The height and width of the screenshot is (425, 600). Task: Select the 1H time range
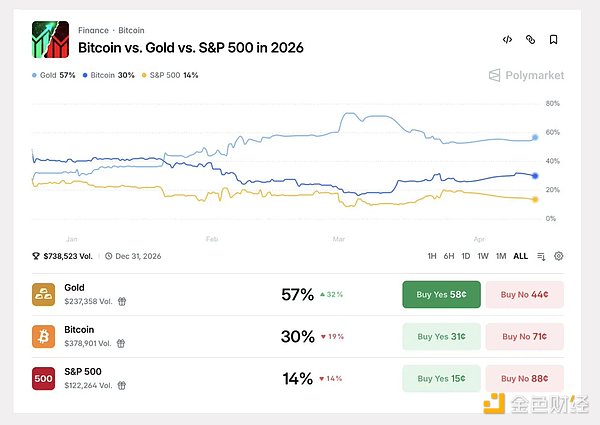tap(432, 256)
